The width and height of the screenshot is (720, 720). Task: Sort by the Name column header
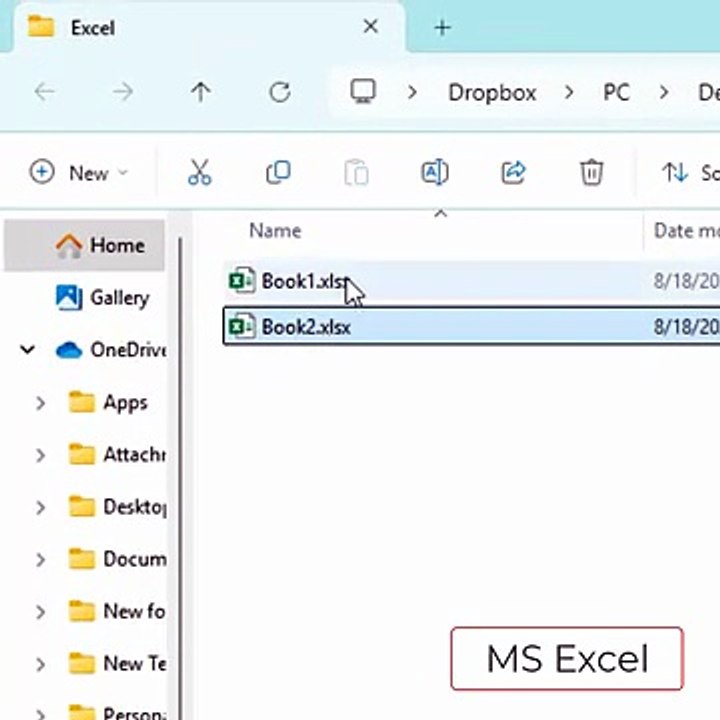(276, 231)
